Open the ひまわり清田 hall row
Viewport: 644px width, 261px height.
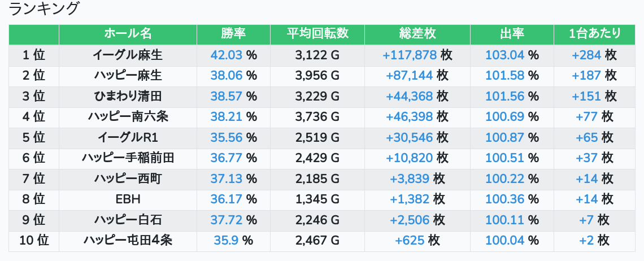pos(128,96)
